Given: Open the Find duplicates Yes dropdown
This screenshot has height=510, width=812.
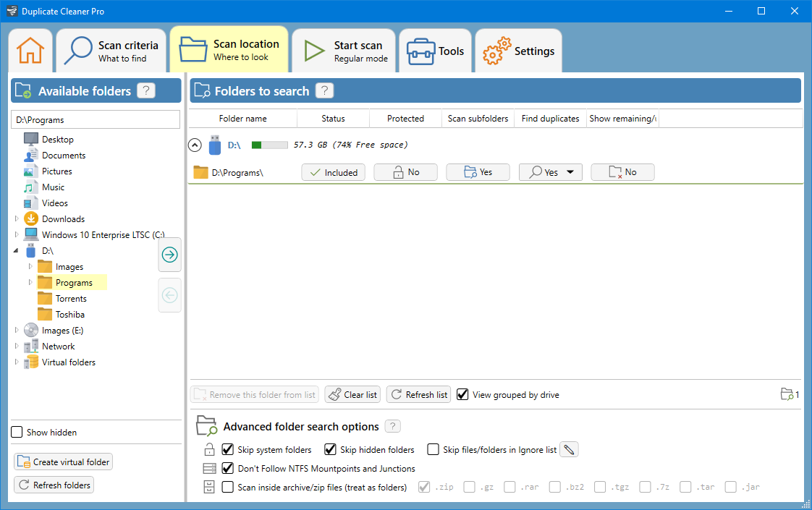Looking at the screenshot, I should pyautogui.click(x=551, y=172).
